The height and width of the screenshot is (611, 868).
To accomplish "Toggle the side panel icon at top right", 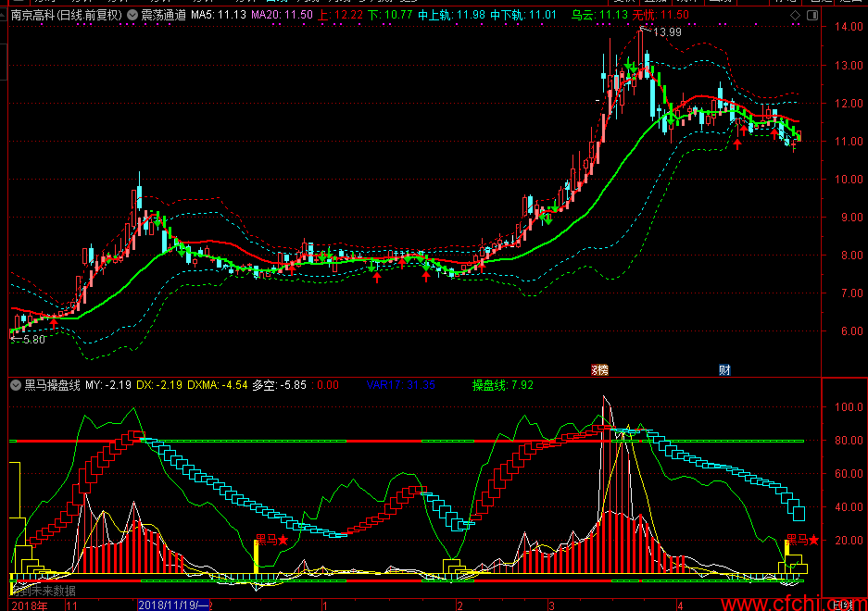I will click(812, 16).
